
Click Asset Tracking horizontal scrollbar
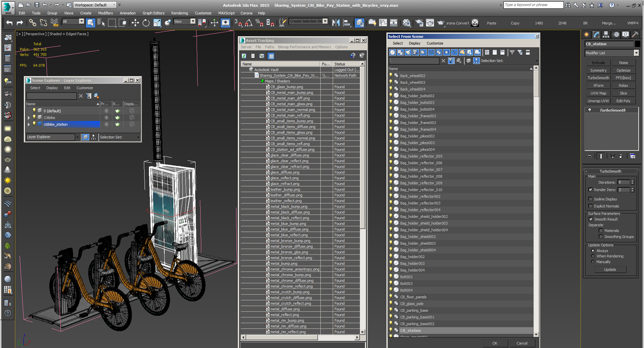301,338
